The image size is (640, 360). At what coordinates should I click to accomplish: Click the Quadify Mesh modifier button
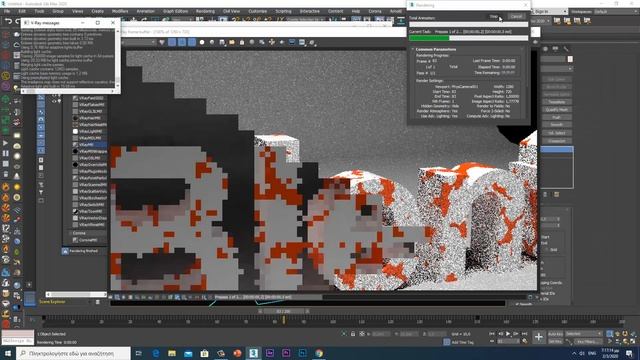pos(557,110)
